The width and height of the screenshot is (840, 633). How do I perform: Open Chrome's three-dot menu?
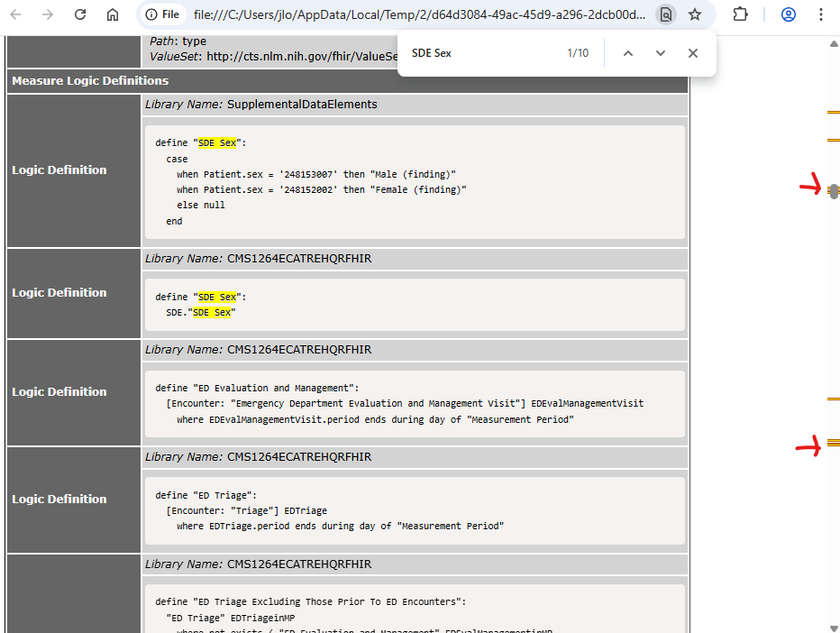820,14
